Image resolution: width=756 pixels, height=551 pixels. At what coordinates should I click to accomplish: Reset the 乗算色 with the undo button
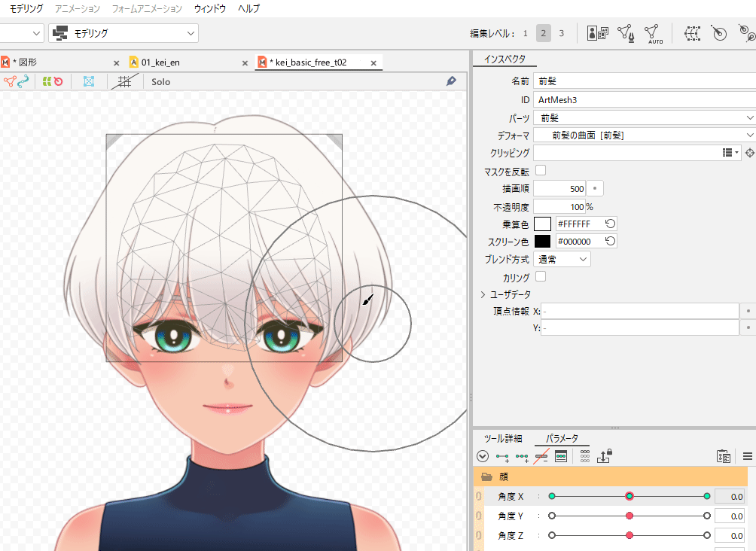coord(608,224)
